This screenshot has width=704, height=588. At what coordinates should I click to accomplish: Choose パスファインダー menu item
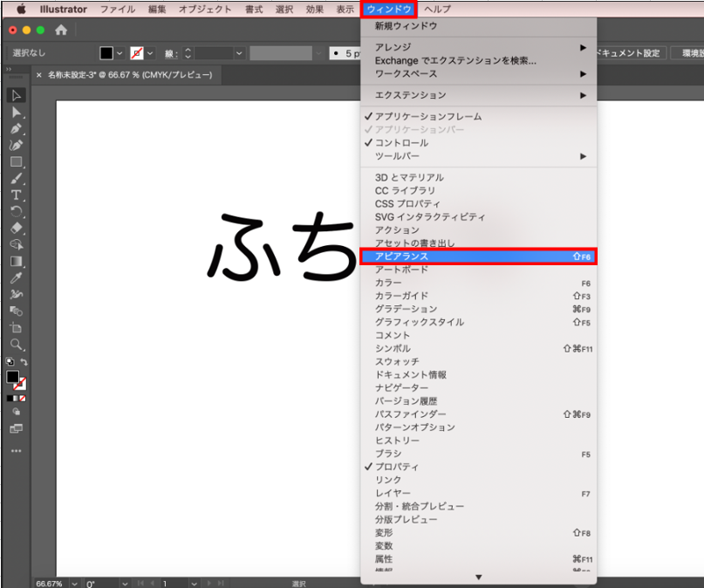(x=479, y=414)
